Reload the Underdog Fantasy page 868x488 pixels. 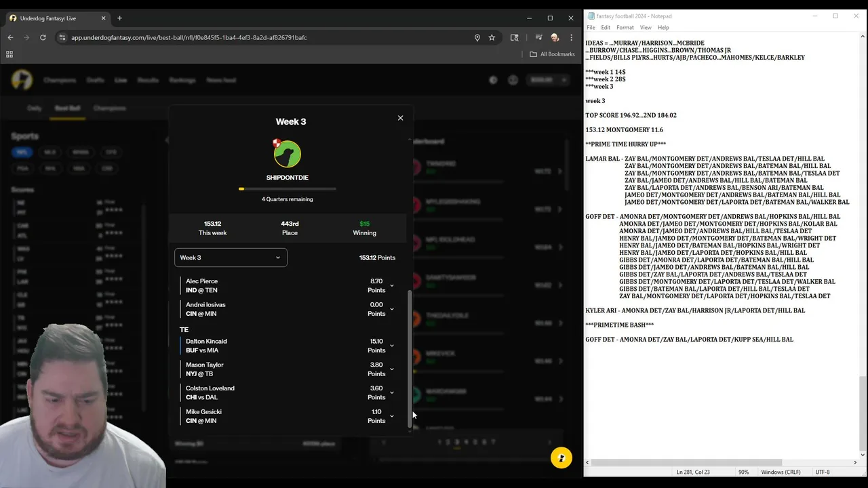(43, 37)
